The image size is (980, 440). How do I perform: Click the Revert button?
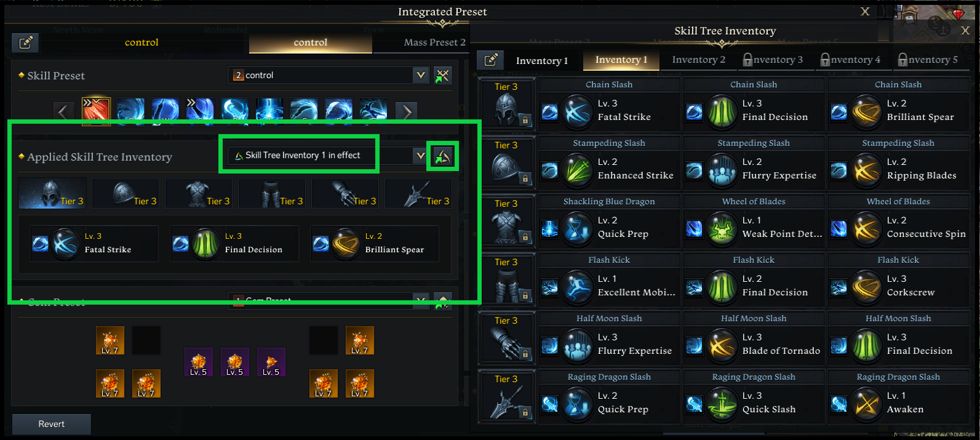(51, 423)
